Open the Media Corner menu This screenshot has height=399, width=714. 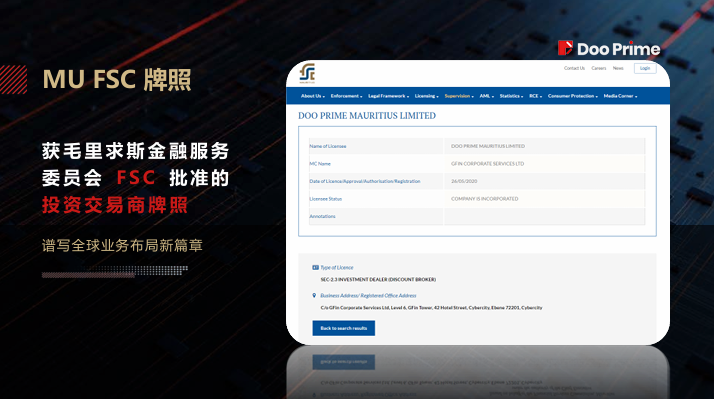(620, 96)
